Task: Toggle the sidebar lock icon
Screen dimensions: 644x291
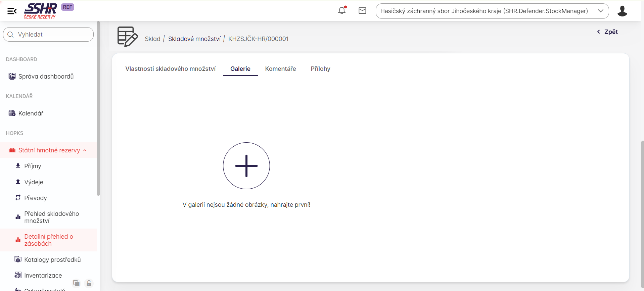Action: (89, 283)
